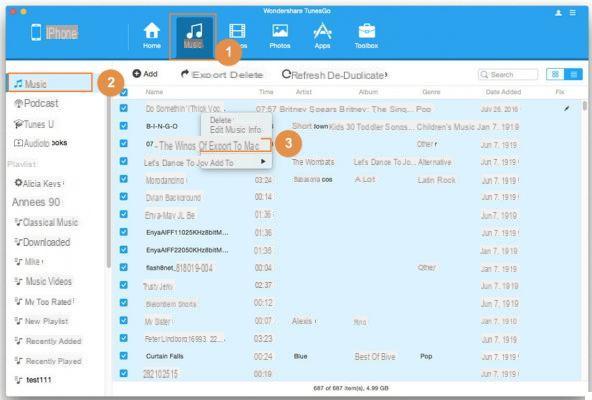The height and width of the screenshot is (400, 592).
Task: Open the Apps section
Action: [322, 36]
